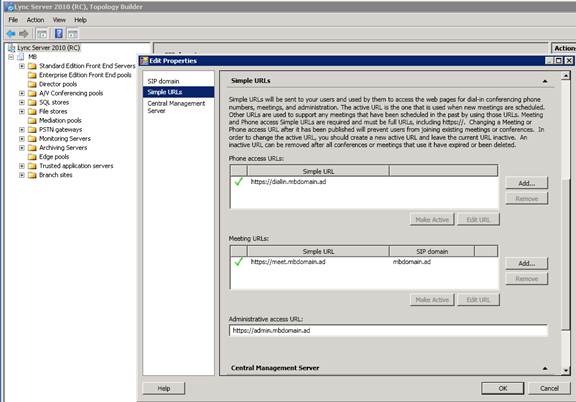This screenshot has height=402, width=576.
Task: Click the Archiving Servers folder icon
Action: pos(32,148)
